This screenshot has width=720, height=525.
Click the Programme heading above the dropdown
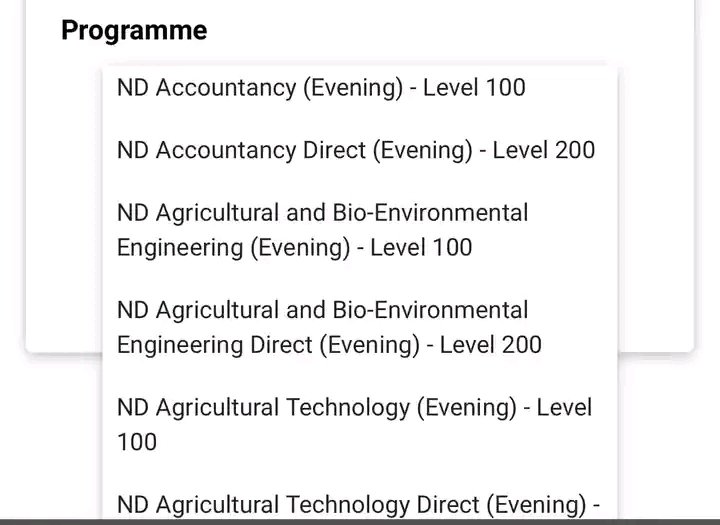point(134,31)
